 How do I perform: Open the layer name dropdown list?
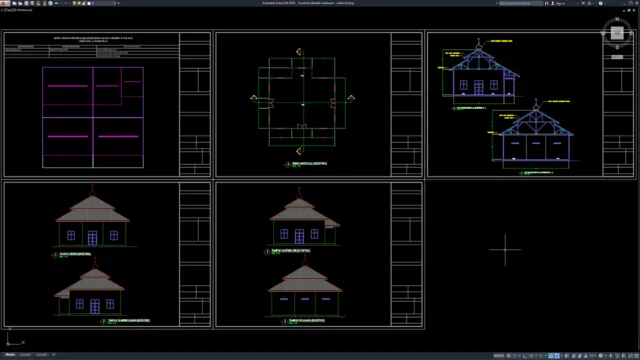click(x=115, y=3)
